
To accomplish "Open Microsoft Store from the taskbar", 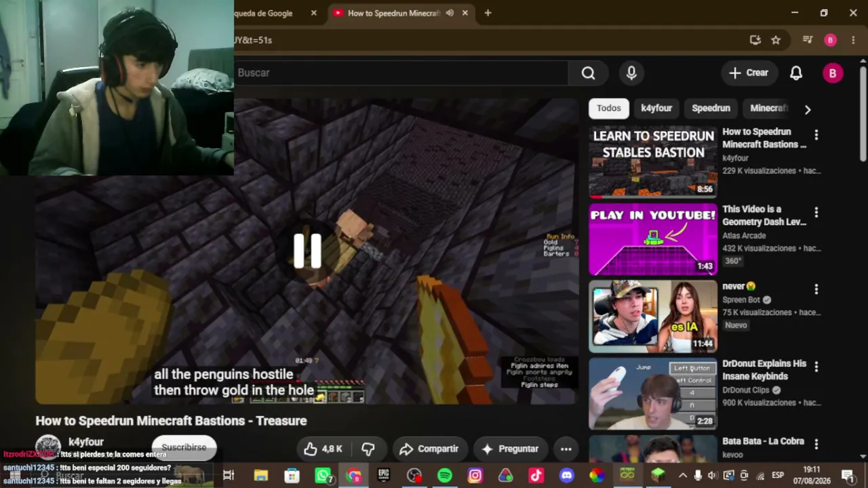I will click(x=292, y=476).
